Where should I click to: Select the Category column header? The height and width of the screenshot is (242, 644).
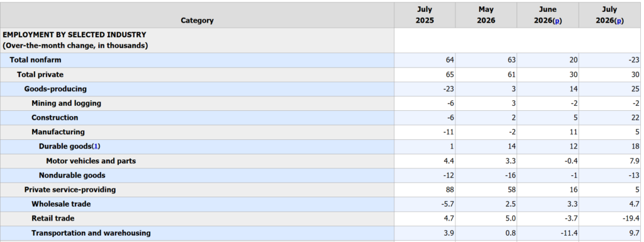(197, 20)
